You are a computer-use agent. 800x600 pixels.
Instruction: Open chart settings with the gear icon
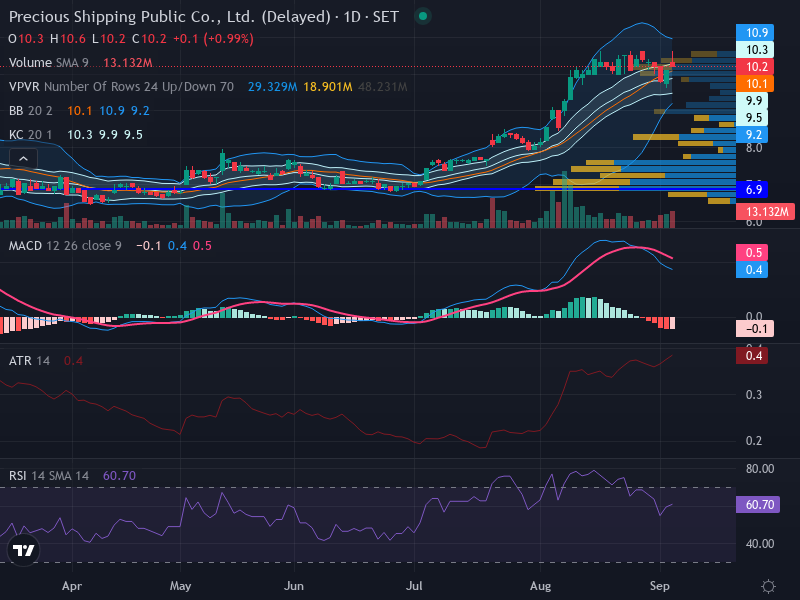point(768,586)
